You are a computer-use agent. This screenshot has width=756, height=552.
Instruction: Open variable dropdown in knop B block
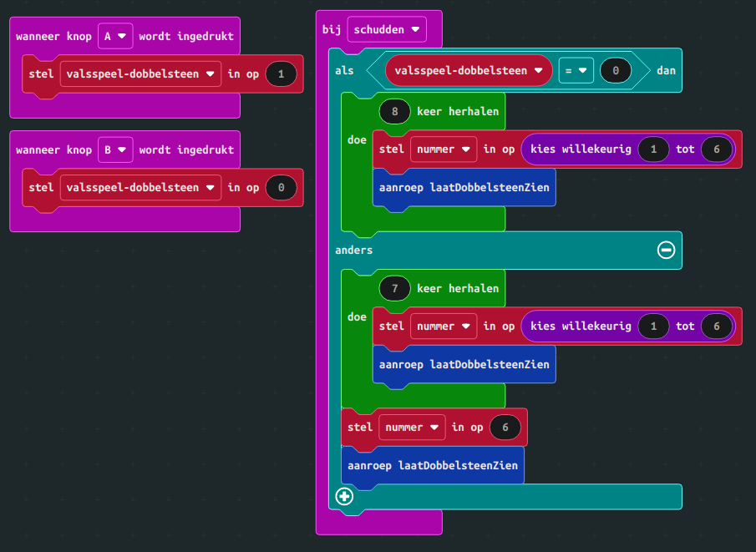[140, 188]
